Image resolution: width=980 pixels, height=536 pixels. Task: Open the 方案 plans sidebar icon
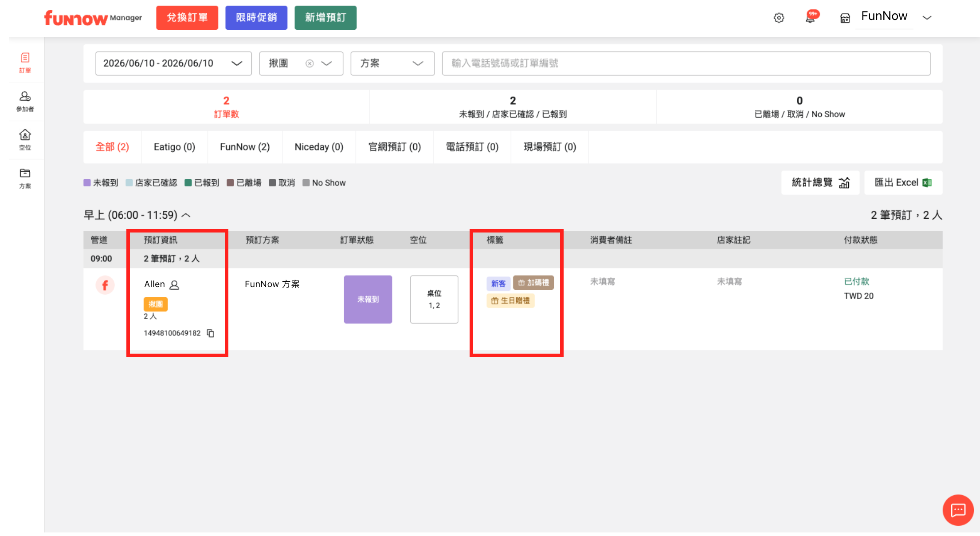click(25, 178)
